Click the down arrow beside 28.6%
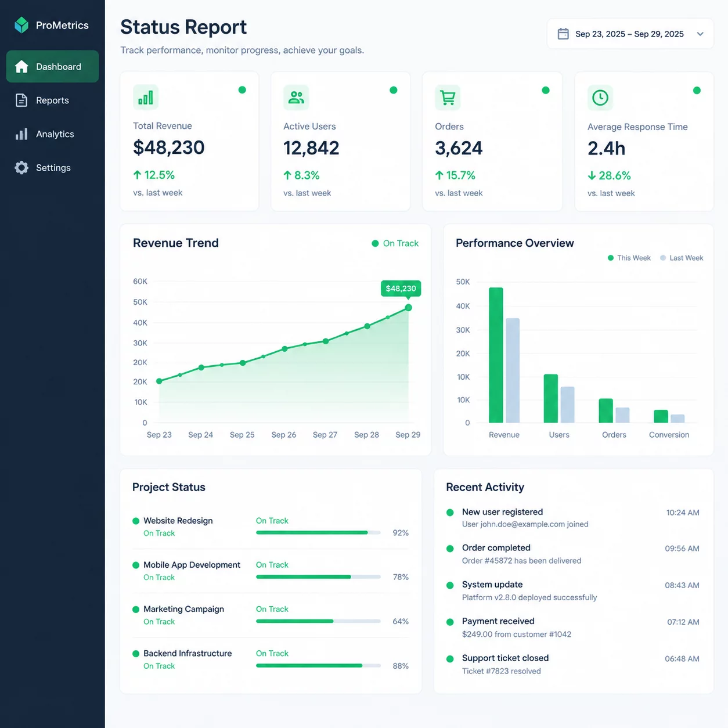Screen dimensions: 728x728 coord(592,175)
